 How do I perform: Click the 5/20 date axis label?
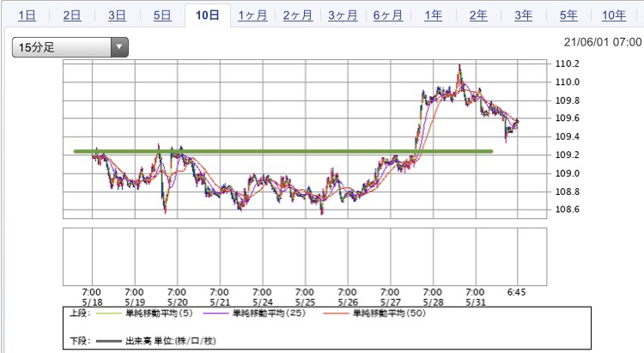tap(177, 302)
